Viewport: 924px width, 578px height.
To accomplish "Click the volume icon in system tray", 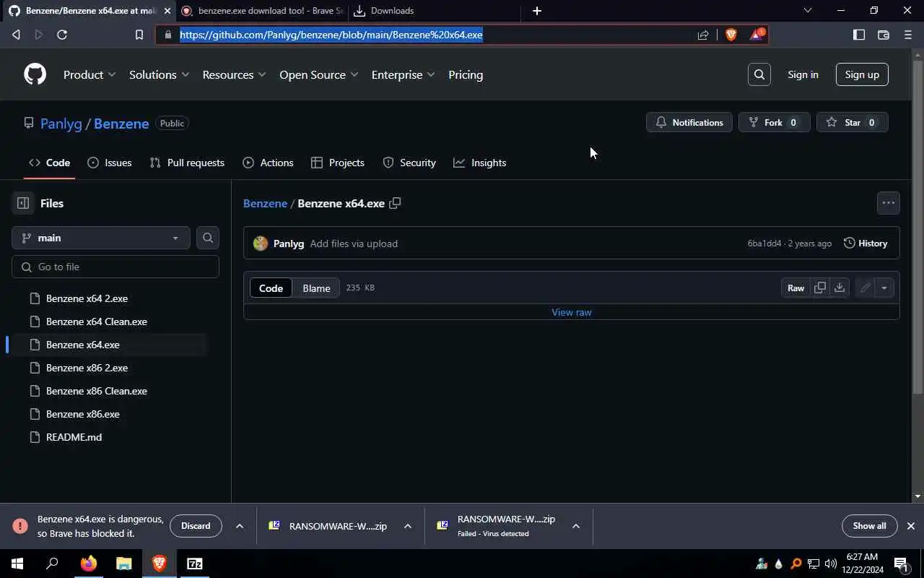I will [x=831, y=564].
